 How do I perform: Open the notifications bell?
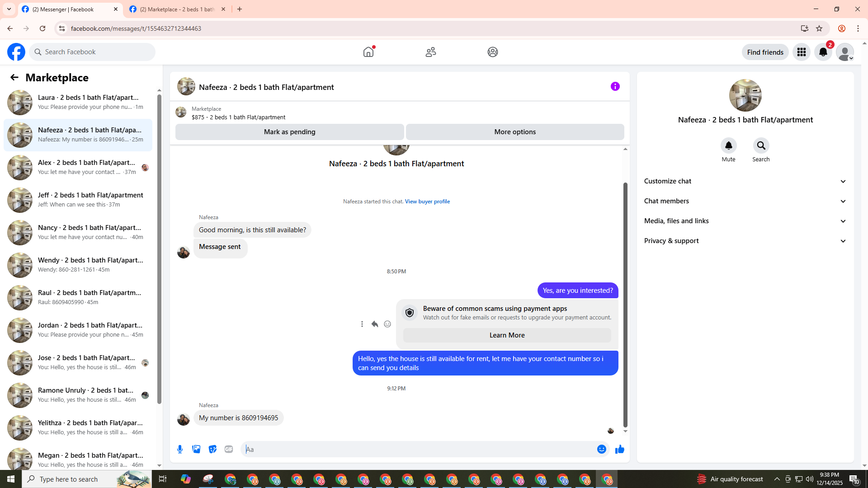(823, 52)
